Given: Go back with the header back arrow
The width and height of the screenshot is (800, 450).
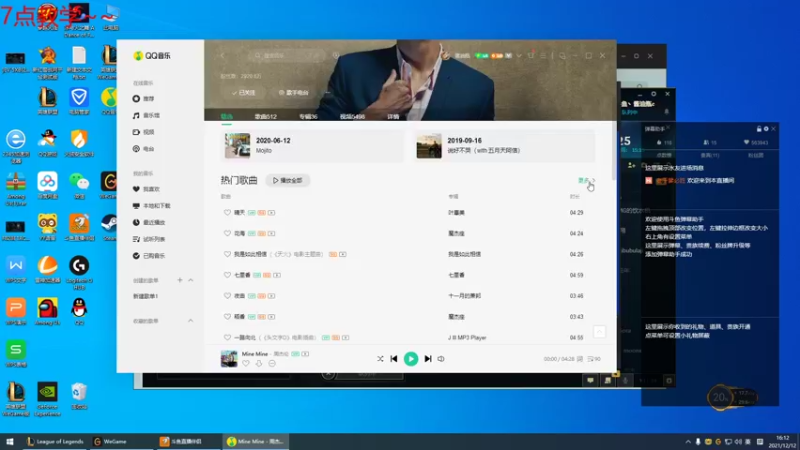Looking at the screenshot, I should (x=222, y=55).
